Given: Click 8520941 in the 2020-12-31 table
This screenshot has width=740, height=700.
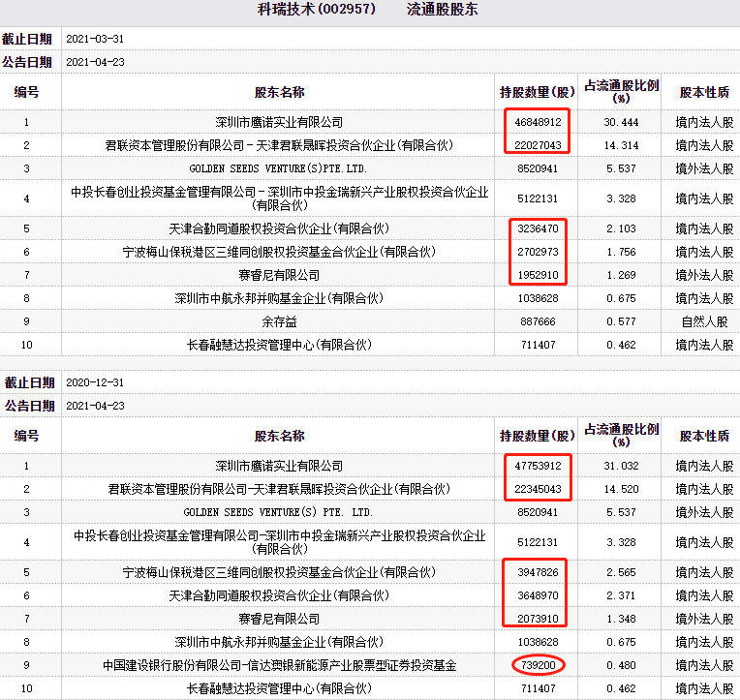Looking at the screenshot, I should [538, 512].
